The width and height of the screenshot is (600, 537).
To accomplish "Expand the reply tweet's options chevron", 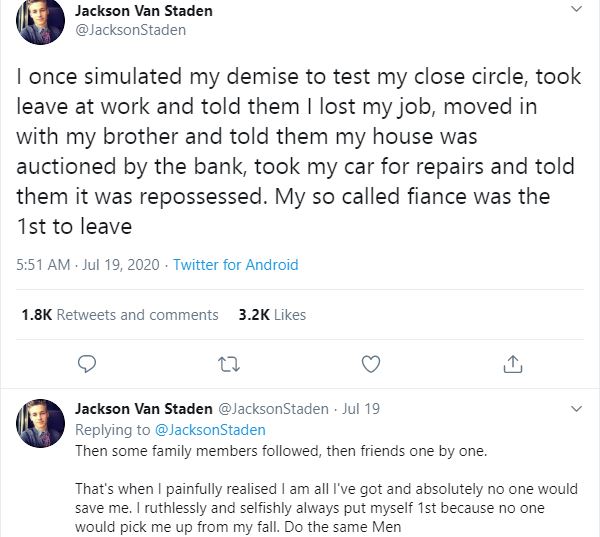I will pyautogui.click(x=575, y=409).
